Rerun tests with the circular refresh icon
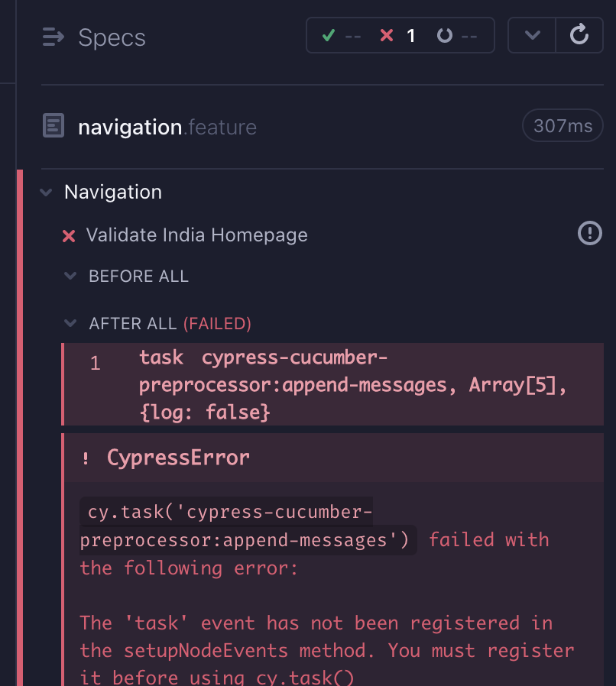The height and width of the screenshot is (686, 616). coord(579,35)
